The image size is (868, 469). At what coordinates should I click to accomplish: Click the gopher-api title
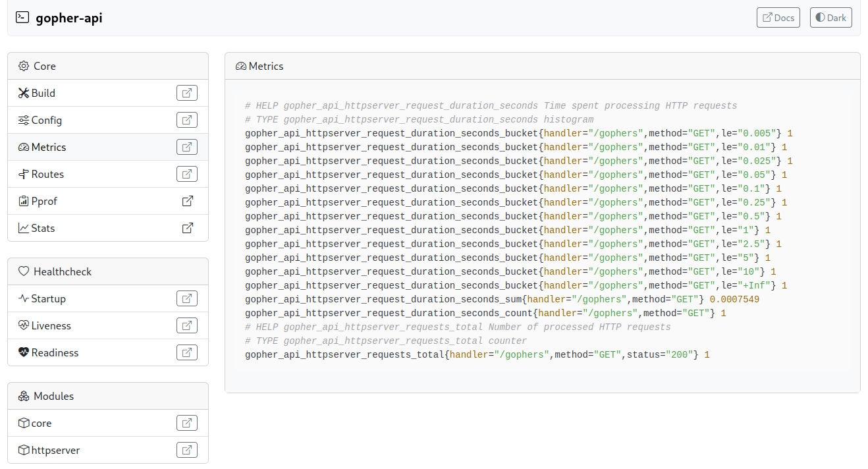tap(69, 18)
